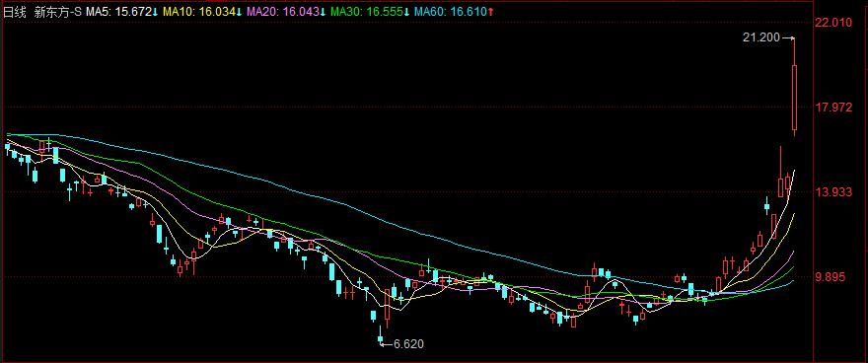The width and height of the screenshot is (868, 363).
Task: Click the MA10: 16.034 indicator label
Action: tap(200, 12)
